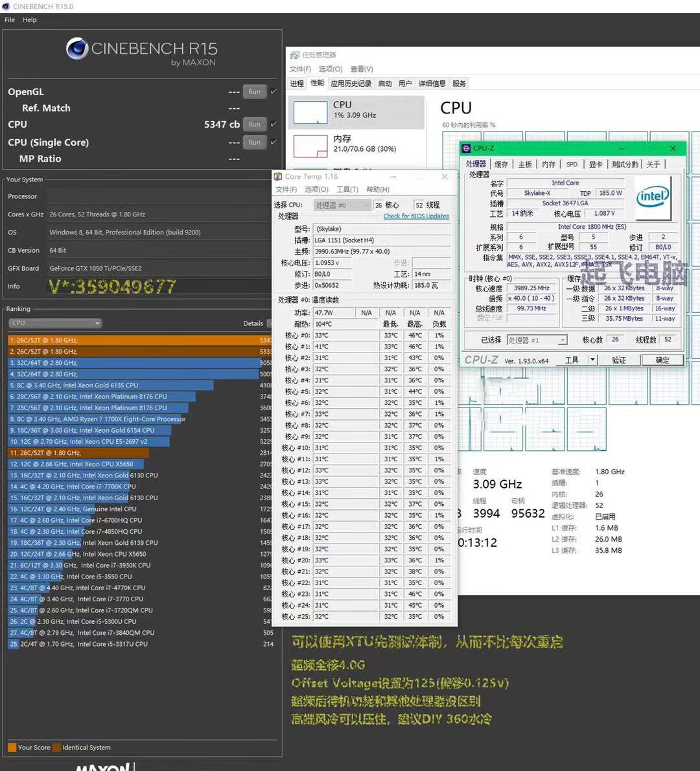This screenshot has width=700, height=771.
Task: Click the 确定 button in CPU-Z
Action: coord(662,360)
